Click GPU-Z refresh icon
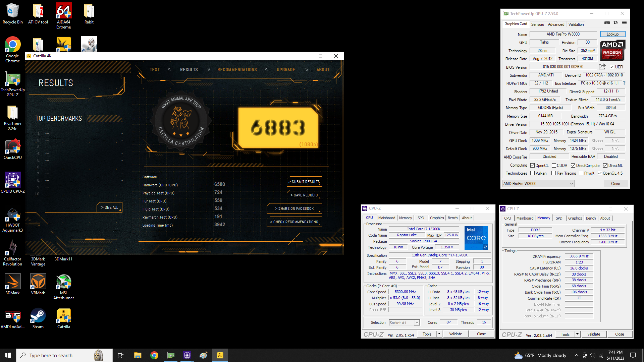Image resolution: width=644 pixels, height=362 pixels. point(615,23)
